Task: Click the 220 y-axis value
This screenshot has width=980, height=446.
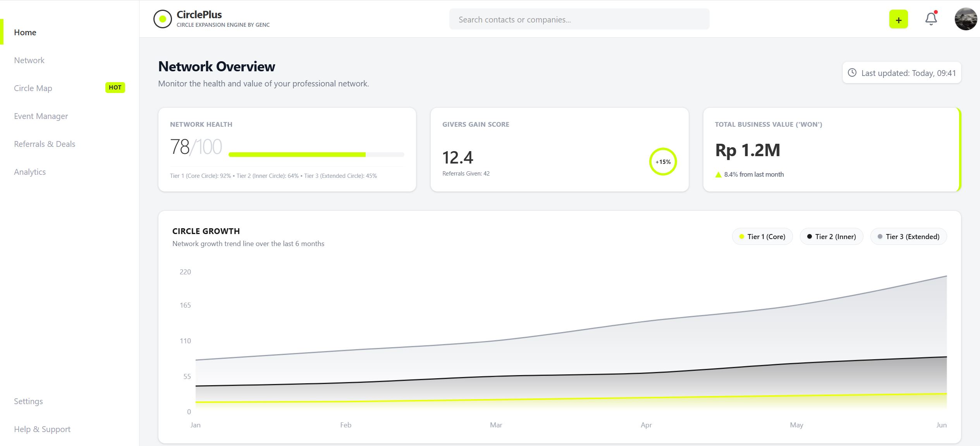Action: pyautogui.click(x=185, y=272)
